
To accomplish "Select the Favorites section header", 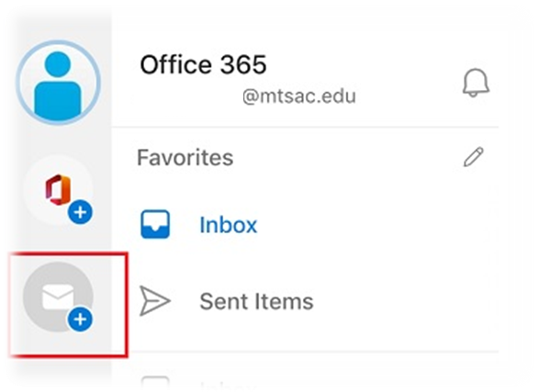I will [x=185, y=157].
